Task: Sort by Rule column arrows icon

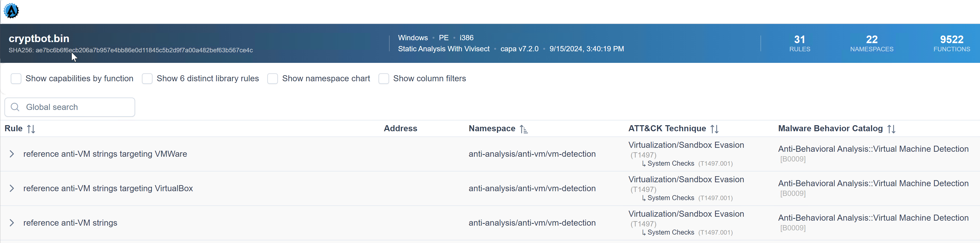Action: pos(31,129)
